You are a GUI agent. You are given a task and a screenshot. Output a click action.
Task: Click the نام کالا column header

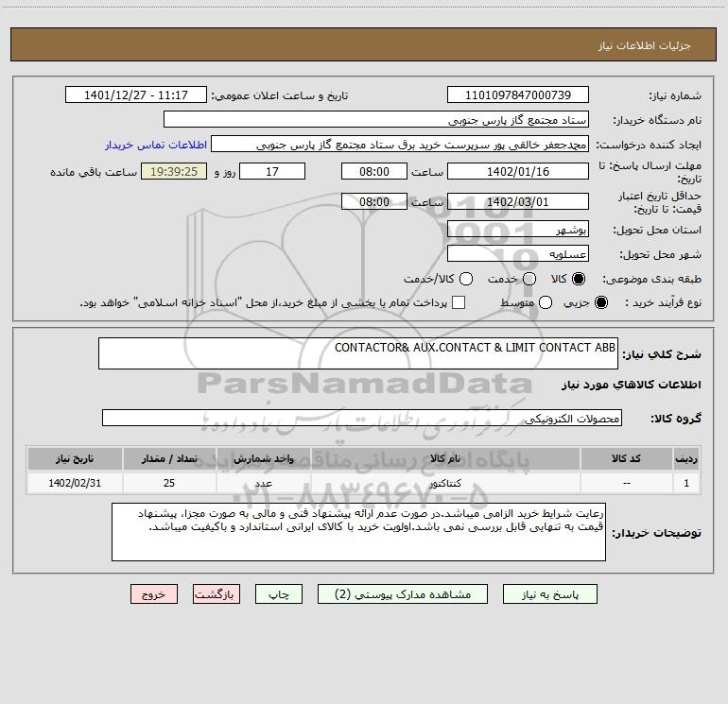(445, 459)
